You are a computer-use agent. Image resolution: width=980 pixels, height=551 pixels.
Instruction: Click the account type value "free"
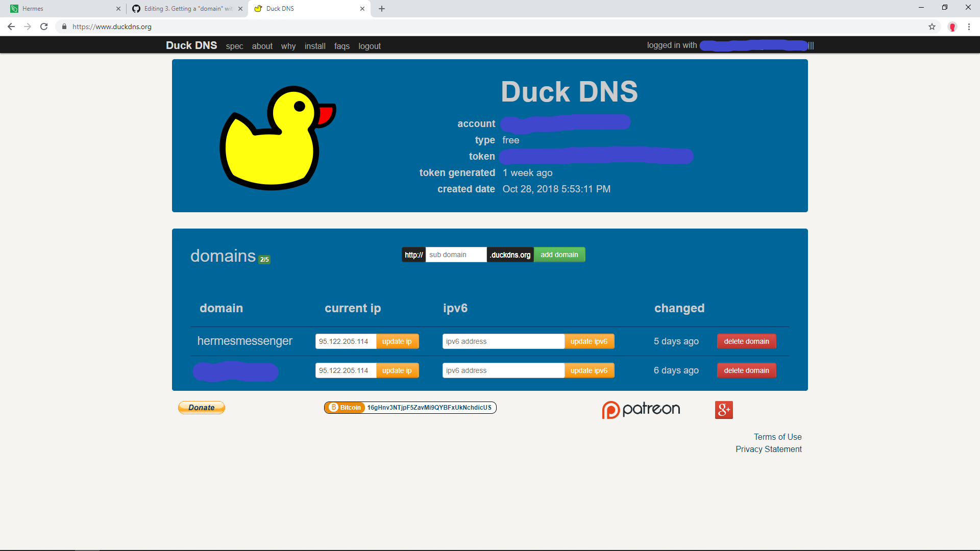pyautogui.click(x=510, y=140)
